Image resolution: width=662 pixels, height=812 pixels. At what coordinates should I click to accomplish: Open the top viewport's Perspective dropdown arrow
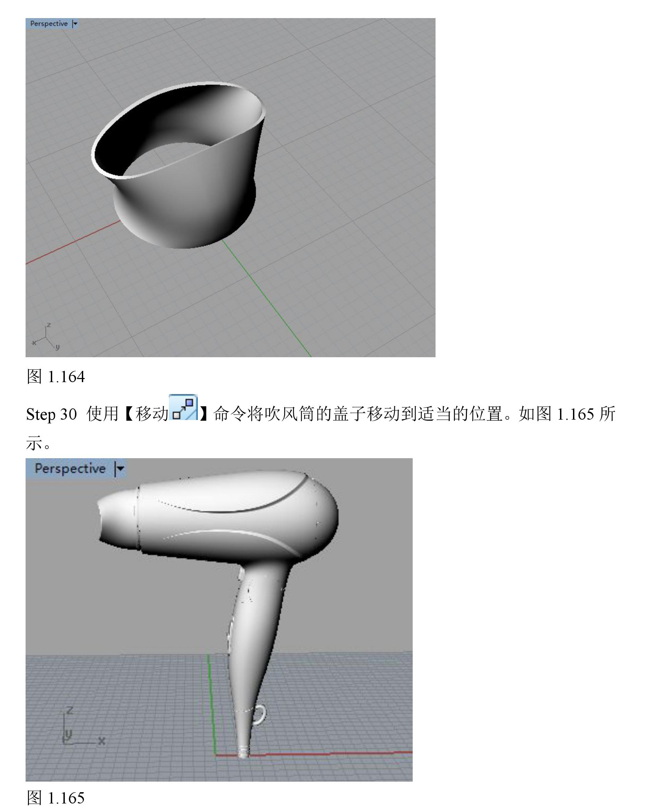(75, 24)
